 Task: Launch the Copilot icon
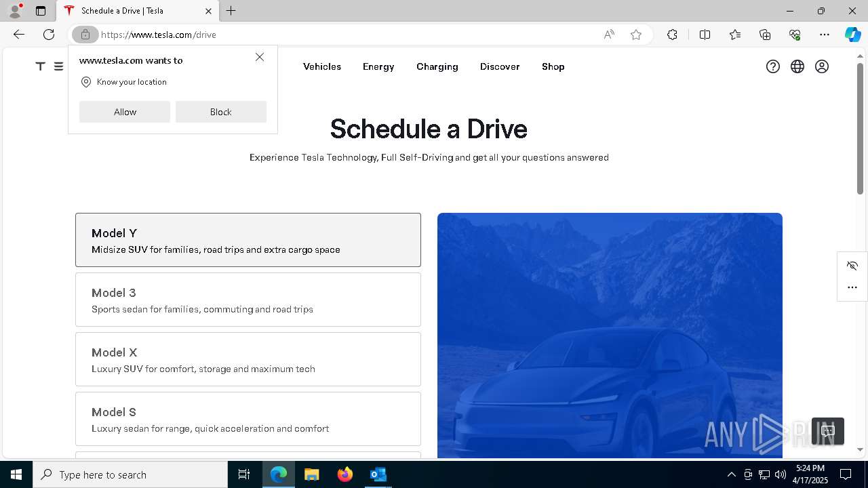852,35
